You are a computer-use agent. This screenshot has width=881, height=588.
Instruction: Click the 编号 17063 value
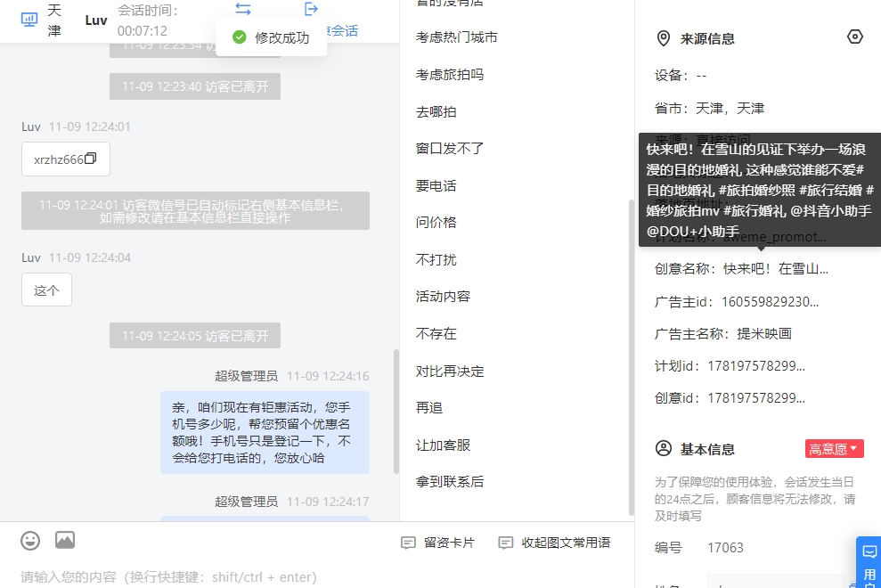(725, 548)
